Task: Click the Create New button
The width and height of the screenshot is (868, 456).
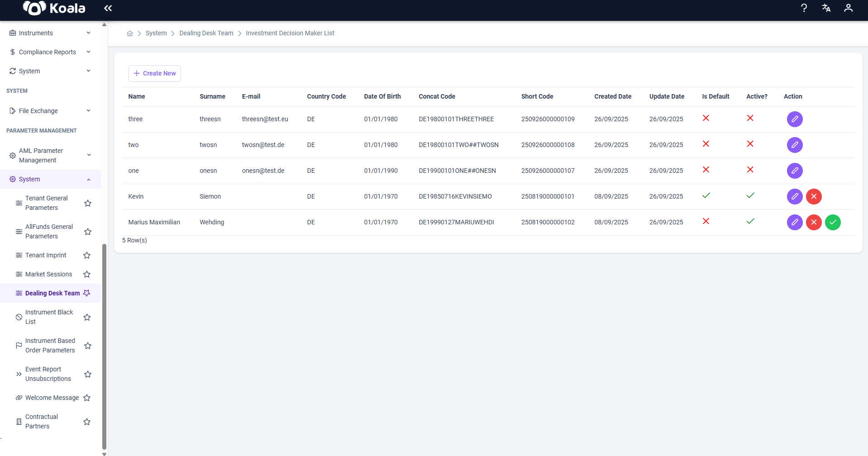Action: (155, 73)
